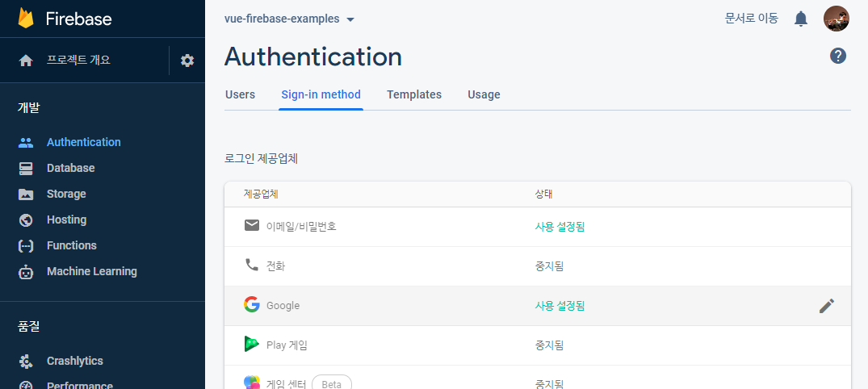Image resolution: width=868 pixels, height=389 pixels.
Task: Click 사용 설정됨 status for Google
Action: pyautogui.click(x=560, y=305)
